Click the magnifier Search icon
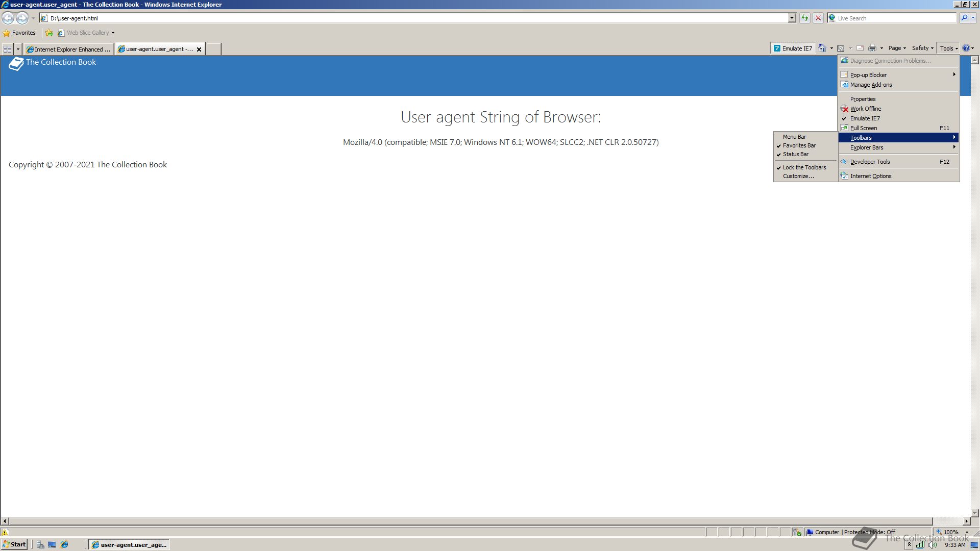 (964, 18)
